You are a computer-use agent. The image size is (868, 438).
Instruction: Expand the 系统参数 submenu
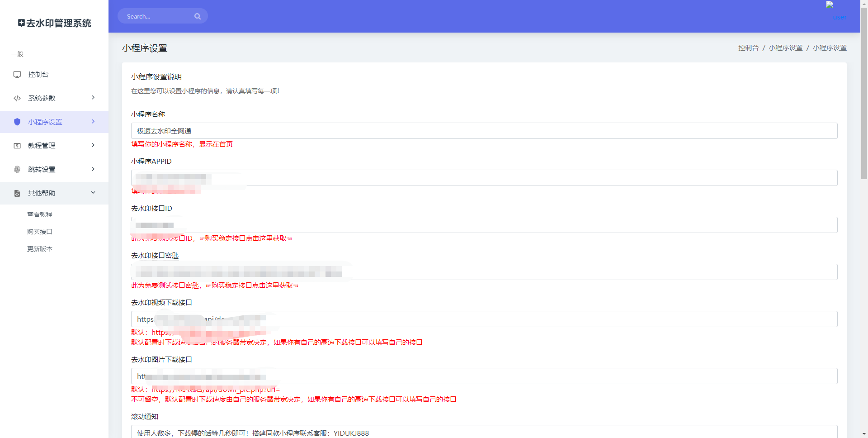[x=93, y=98]
